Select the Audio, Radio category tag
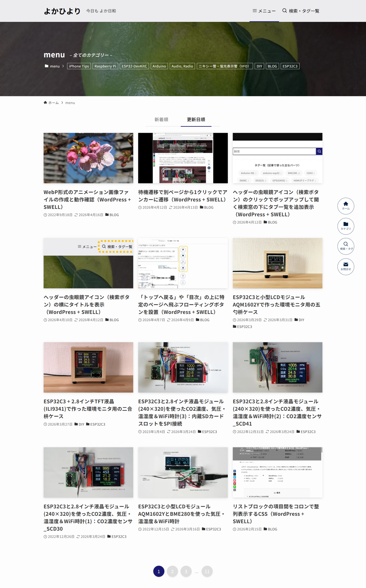Viewport: 366px width, 588px height. (182, 66)
